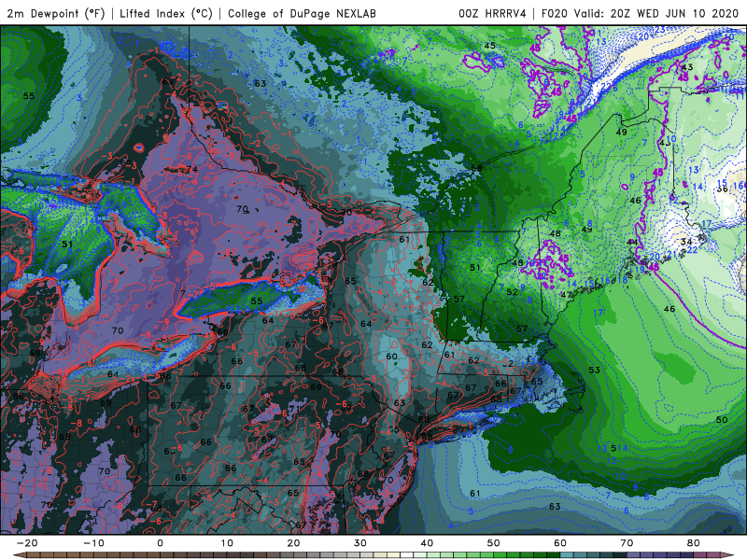Click "F020 Valid: 20Z WED JUN 10 2020" text
Viewport: 747px width, 560px height.
[x=640, y=14]
